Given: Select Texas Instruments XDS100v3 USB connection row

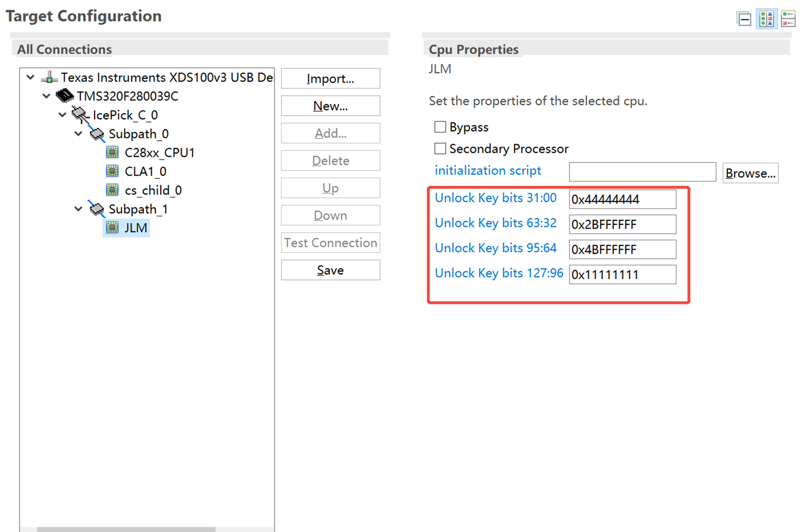Looking at the screenshot, I should (167, 77).
